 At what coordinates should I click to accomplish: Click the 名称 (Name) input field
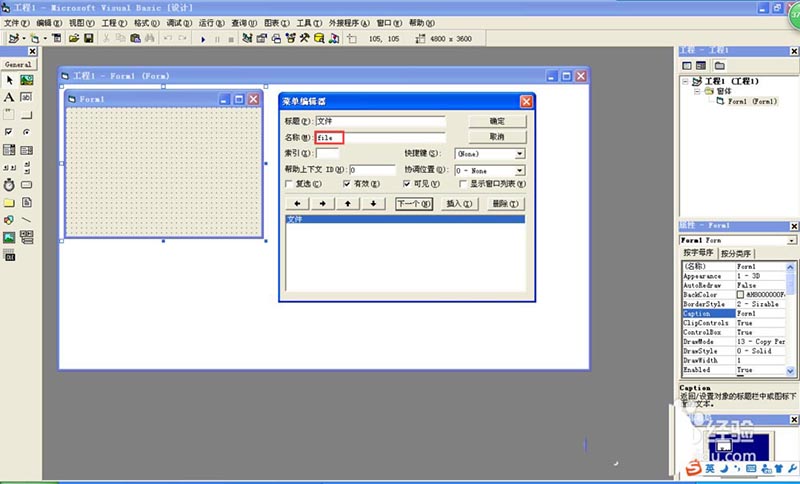(380, 137)
